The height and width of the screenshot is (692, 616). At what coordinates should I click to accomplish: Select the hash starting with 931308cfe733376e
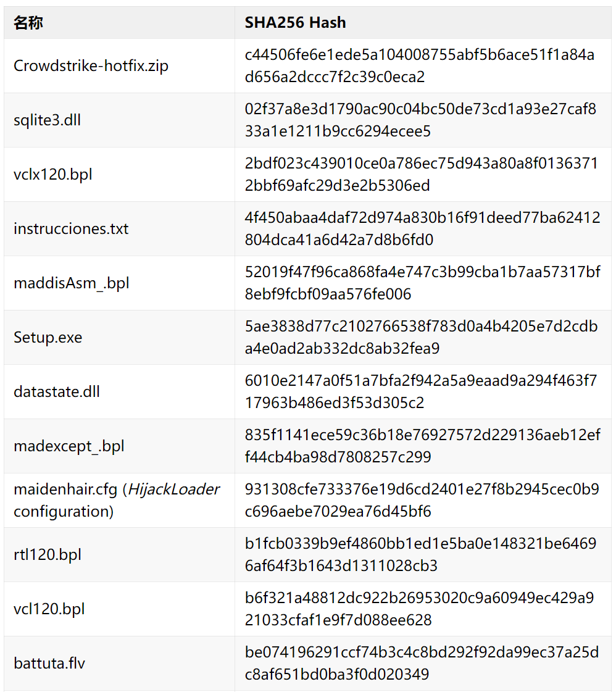coord(422,500)
